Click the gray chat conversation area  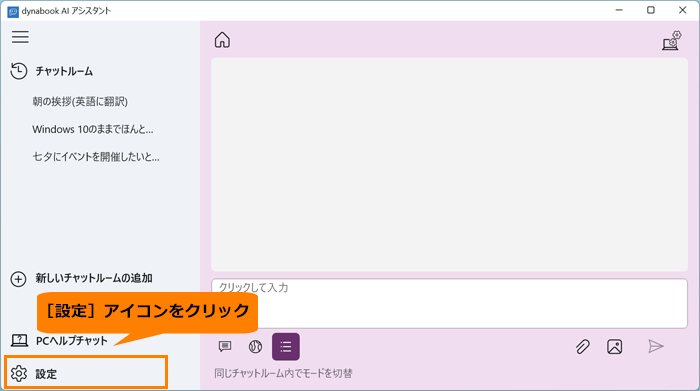tap(449, 164)
